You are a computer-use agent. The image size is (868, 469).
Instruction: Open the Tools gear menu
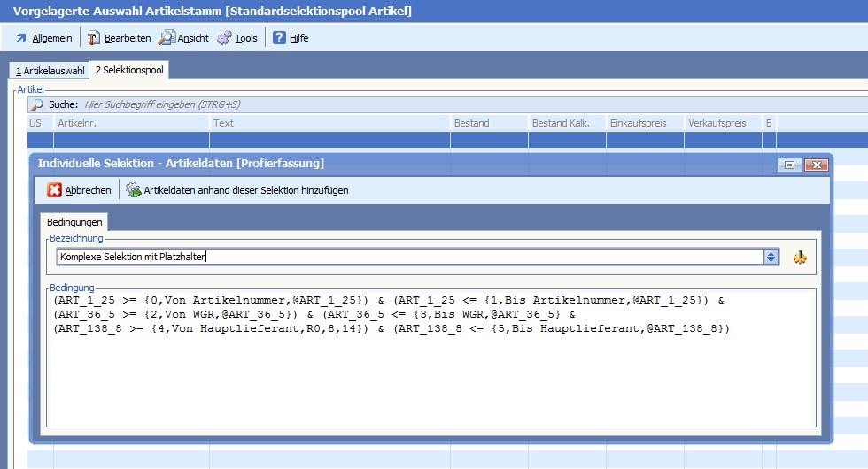(x=237, y=38)
